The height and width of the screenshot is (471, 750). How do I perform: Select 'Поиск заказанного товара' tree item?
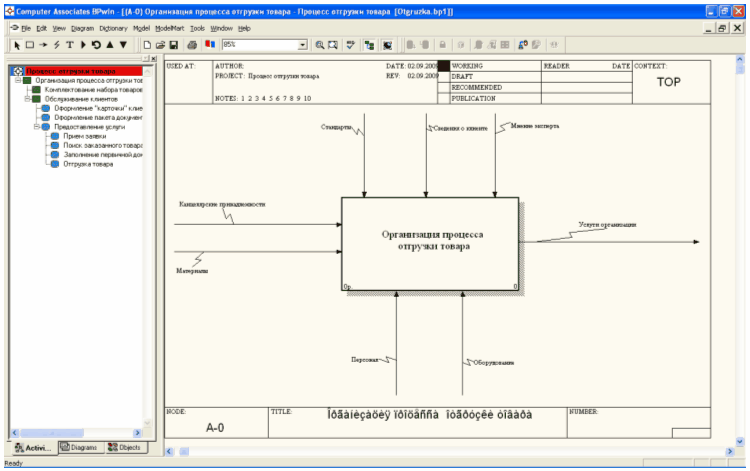tap(103, 145)
